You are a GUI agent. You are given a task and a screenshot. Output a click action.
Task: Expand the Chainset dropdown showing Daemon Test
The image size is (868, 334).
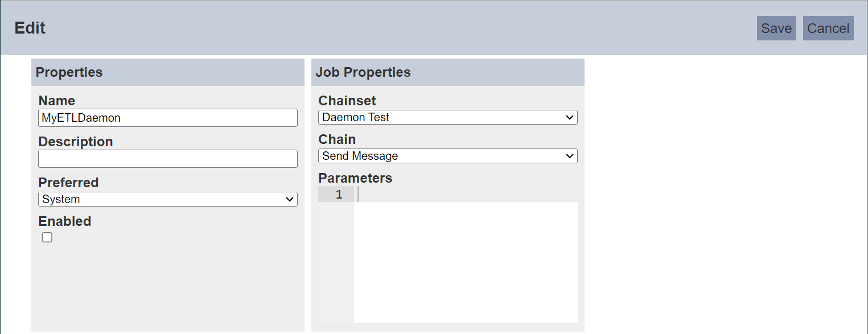pyautogui.click(x=448, y=117)
